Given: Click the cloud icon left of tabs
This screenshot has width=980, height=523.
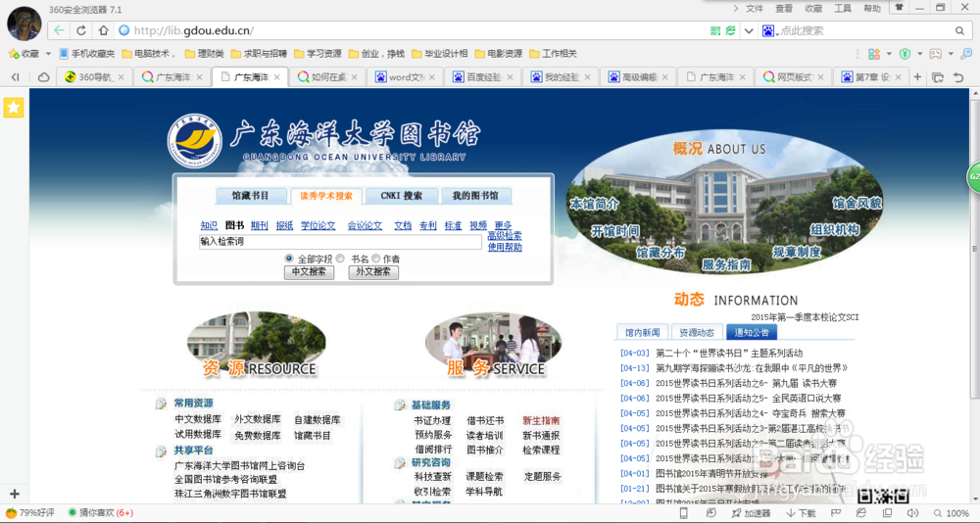Looking at the screenshot, I should (44, 77).
